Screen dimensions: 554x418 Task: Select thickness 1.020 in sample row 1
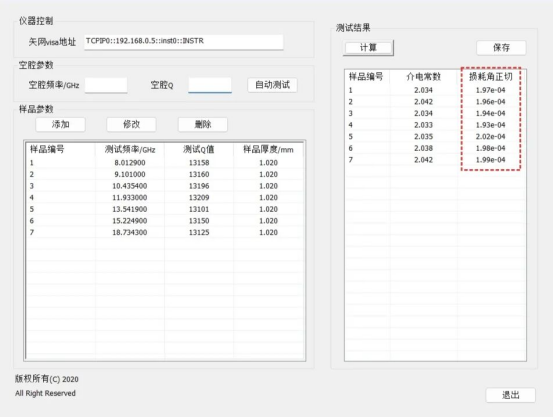pyautogui.click(x=268, y=163)
